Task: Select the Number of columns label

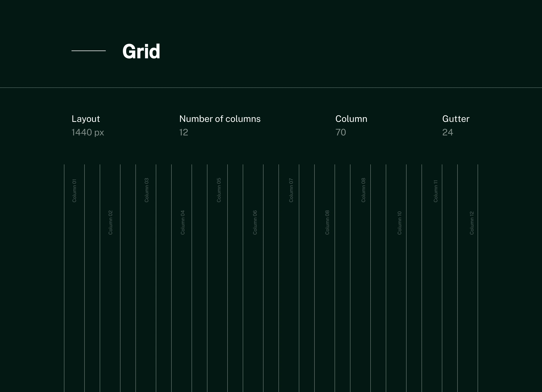Action: [220, 119]
